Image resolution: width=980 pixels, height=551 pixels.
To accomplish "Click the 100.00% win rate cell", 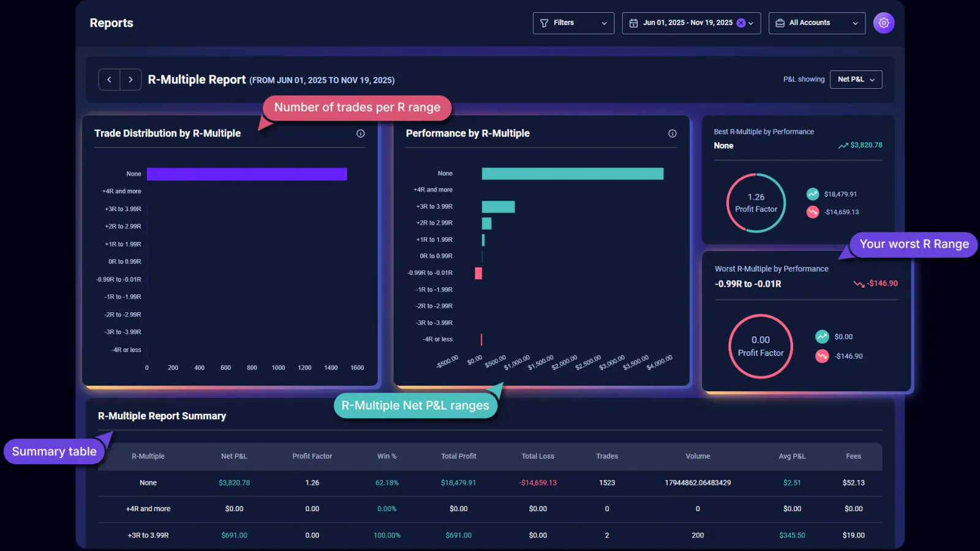I will 387,535.
